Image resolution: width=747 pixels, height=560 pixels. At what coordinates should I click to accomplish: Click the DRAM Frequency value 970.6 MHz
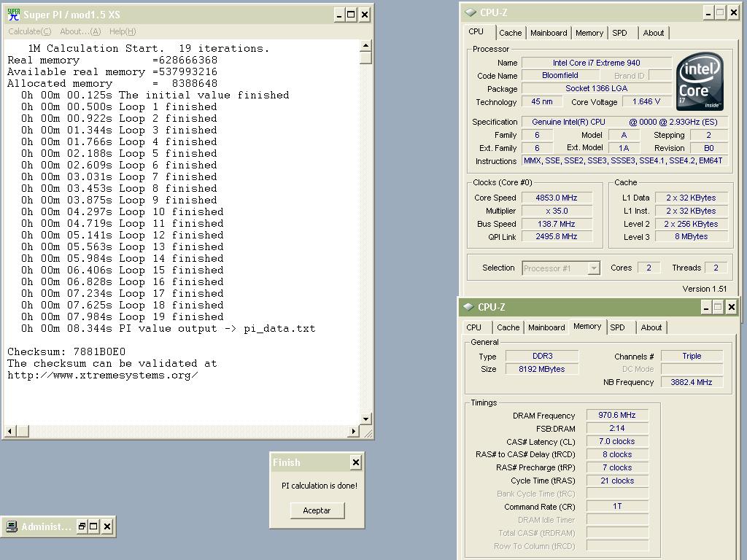tap(617, 415)
